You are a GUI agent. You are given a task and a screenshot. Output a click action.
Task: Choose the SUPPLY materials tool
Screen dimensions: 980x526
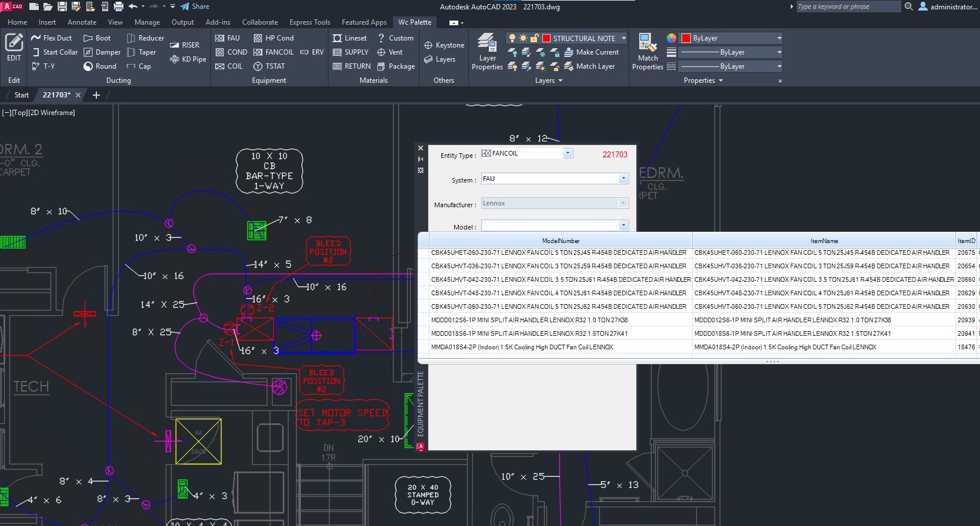point(350,52)
